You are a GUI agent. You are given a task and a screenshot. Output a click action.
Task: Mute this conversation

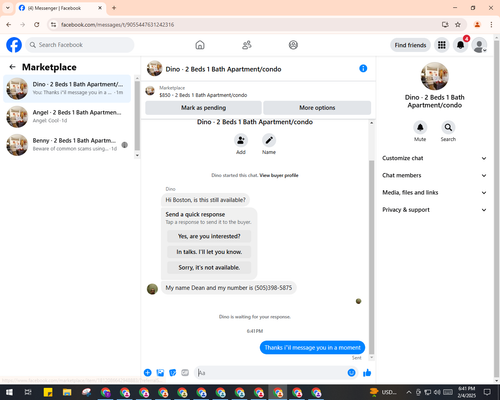420,127
